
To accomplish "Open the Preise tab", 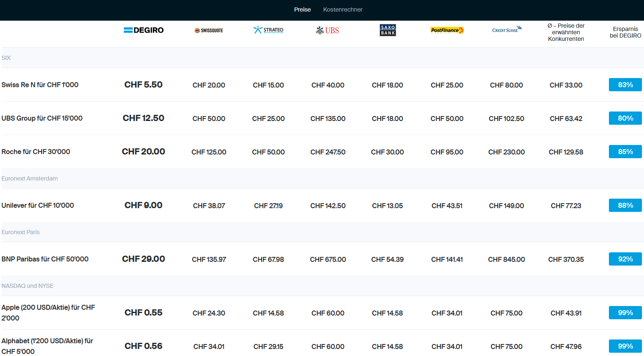I will pos(302,9).
